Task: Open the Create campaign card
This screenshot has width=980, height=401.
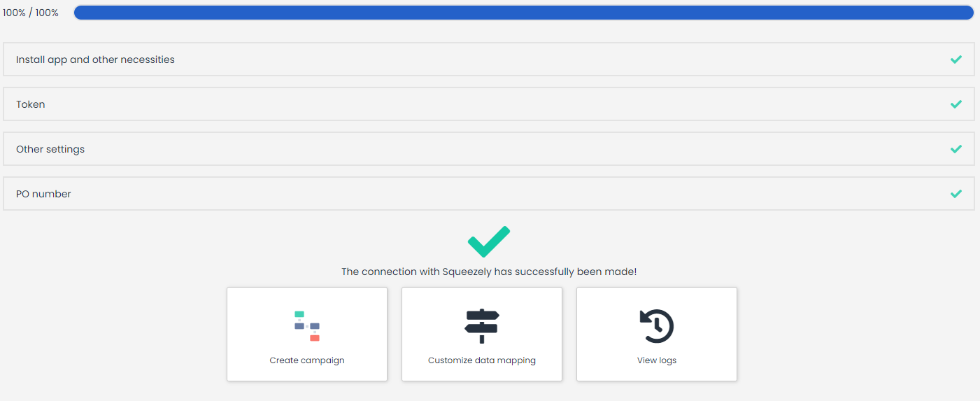Action: click(307, 335)
